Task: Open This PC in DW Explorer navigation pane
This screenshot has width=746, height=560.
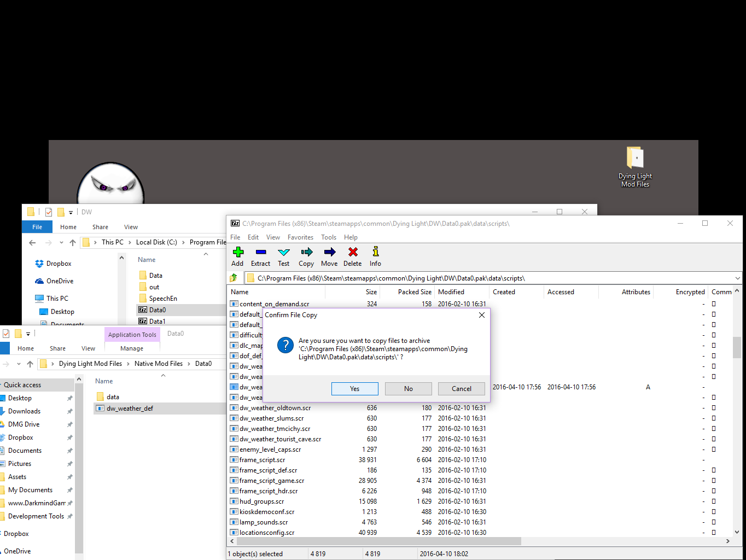Action: [x=57, y=299]
